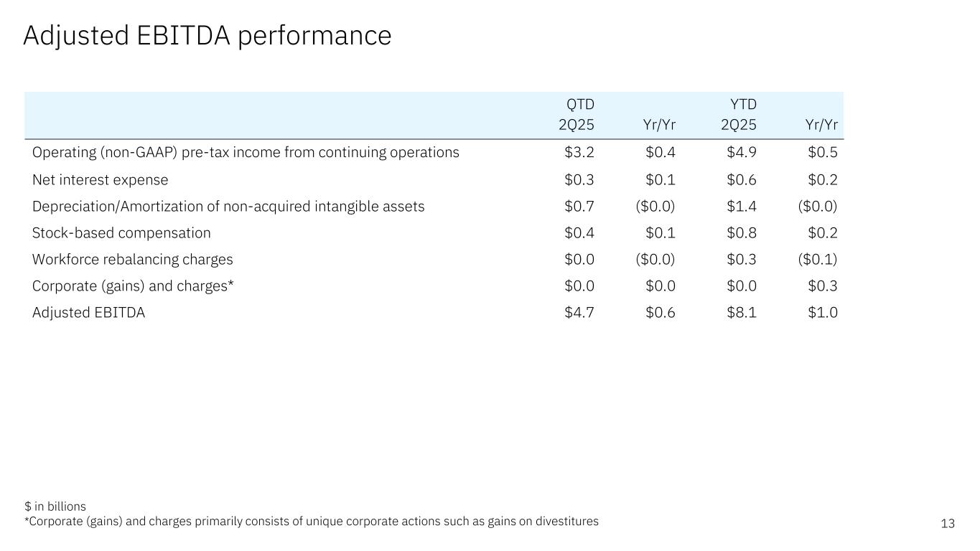Click the Workforce rebalancing charges row label
Screen dimensions: 980x551
(x=132, y=260)
